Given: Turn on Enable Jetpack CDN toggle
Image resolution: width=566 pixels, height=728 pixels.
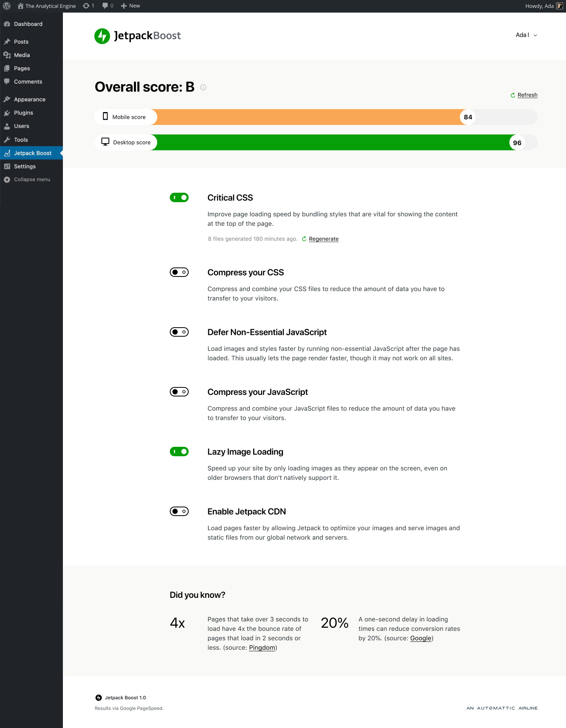Looking at the screenshot, I should (x=179, y=511).
